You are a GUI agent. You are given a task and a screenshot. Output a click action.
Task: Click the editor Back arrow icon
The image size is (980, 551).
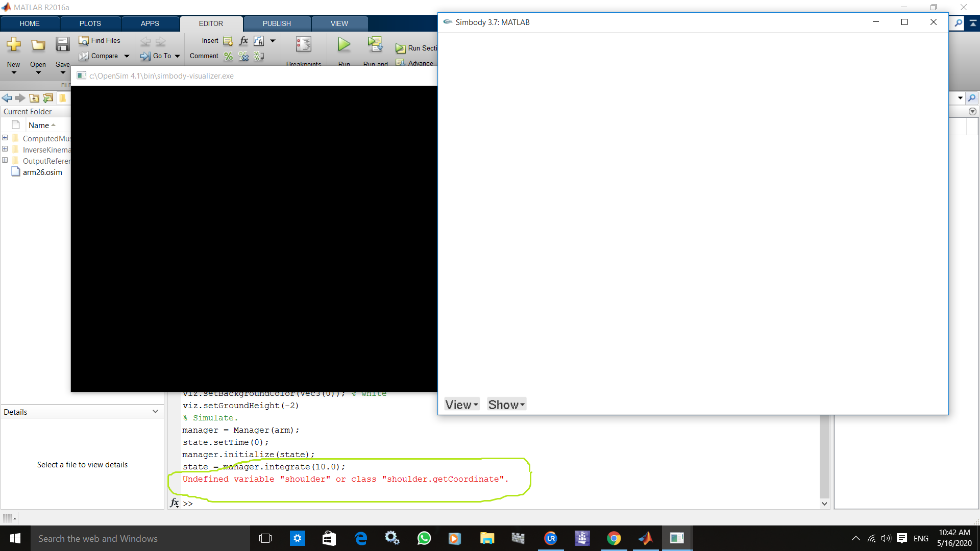(145, 41)
